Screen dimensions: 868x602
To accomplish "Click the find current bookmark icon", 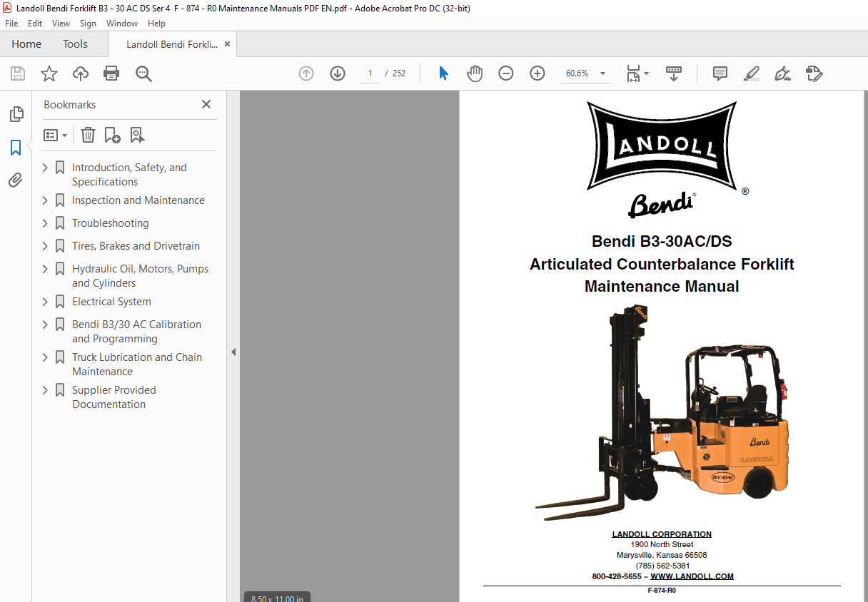I will [x=137, y=135].
